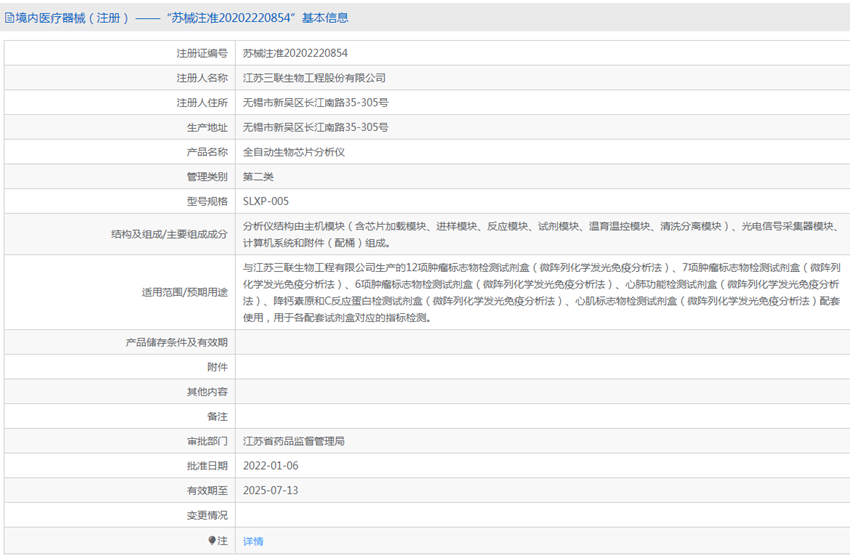The height and width of the screenshot is (555, 850).
Task: Click the 适用范围/预期用途 label
Action: [x=184, y=292]
